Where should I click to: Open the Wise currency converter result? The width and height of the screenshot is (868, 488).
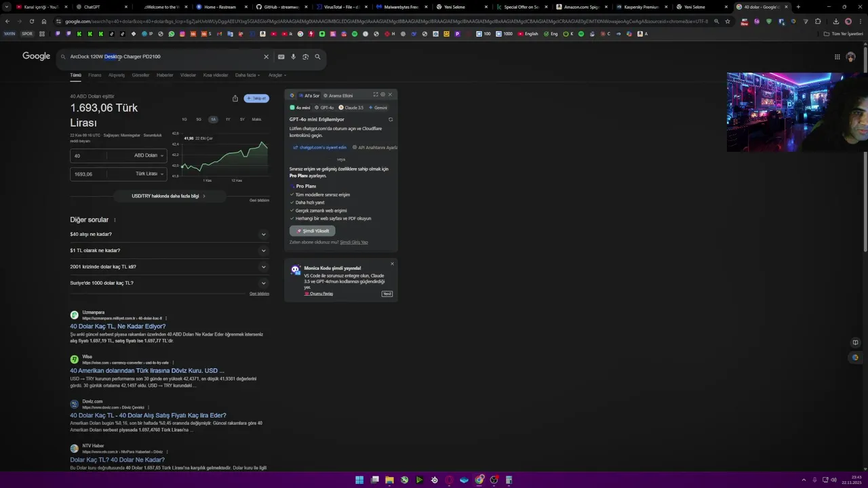point(147,371)
